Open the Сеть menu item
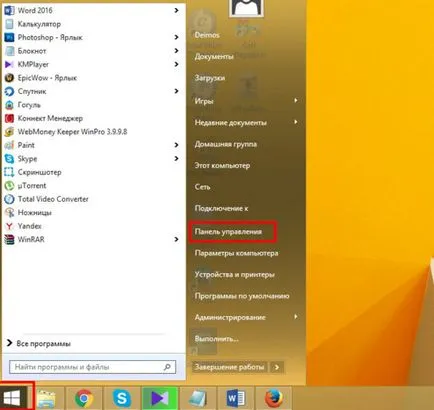This screenshot has height=410, width=434. 202,187
